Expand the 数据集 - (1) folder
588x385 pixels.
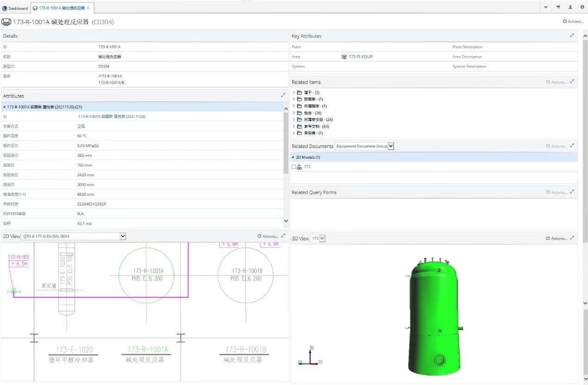coord(294,99)
